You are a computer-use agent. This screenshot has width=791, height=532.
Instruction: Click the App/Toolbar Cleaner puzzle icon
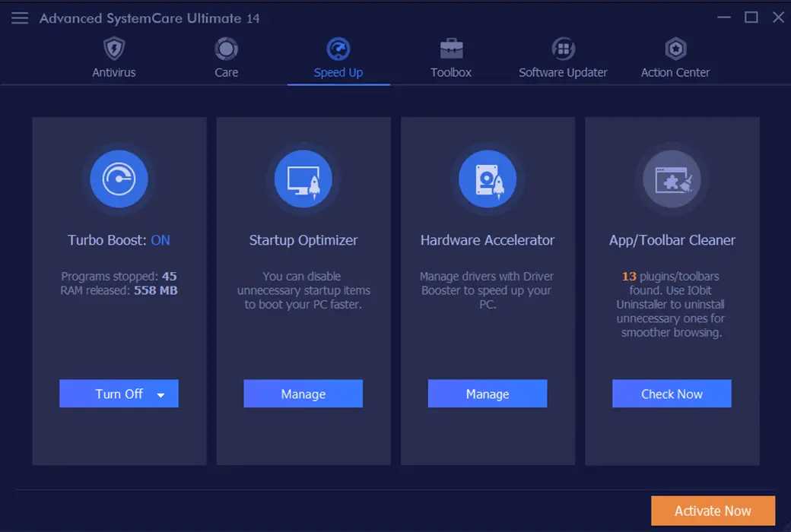[x=672, y=179]
